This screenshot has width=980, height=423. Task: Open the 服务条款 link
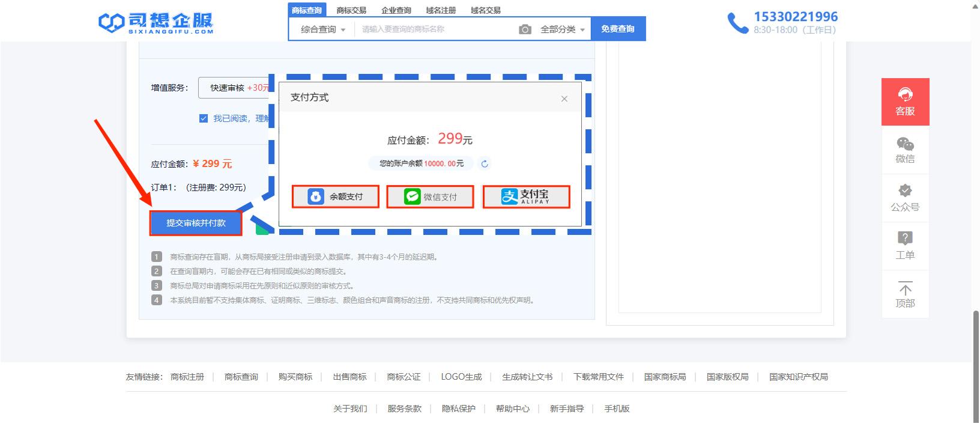click(405, 409)
